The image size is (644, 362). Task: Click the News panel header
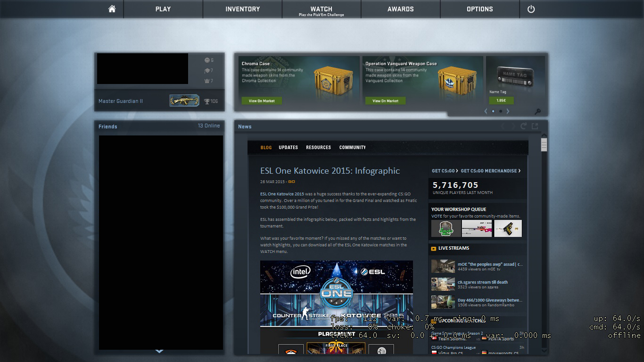(391, 126)
